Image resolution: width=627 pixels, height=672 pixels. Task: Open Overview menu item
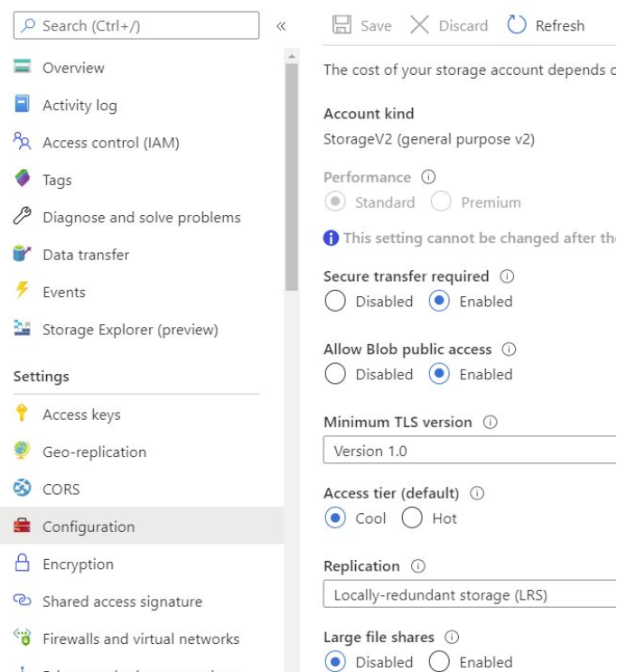[x=73, y=68]
